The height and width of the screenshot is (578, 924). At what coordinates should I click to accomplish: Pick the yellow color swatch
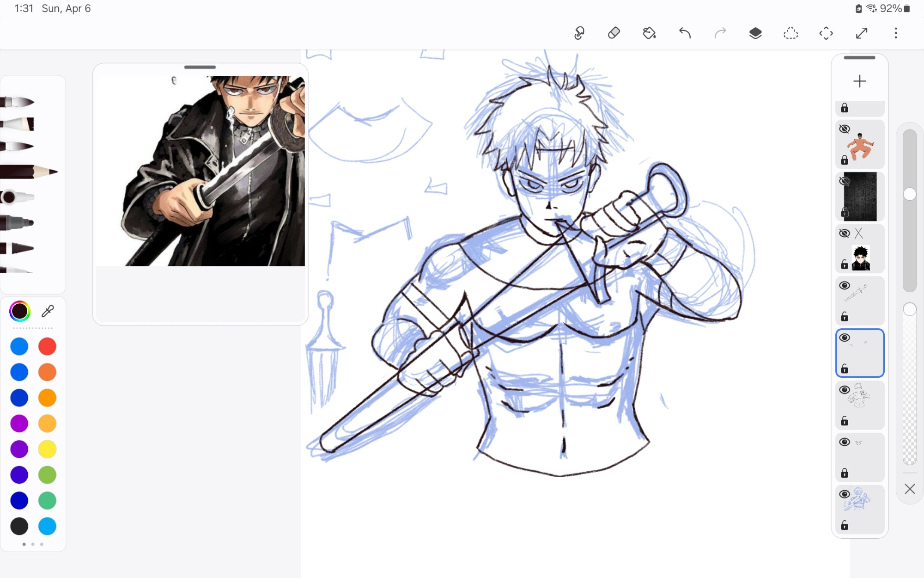click(x=47, y=449)
